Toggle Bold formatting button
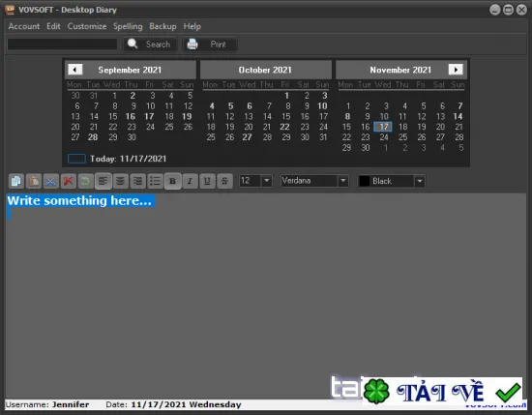This screenshot has height=415, width=532. tap(173, 181)
